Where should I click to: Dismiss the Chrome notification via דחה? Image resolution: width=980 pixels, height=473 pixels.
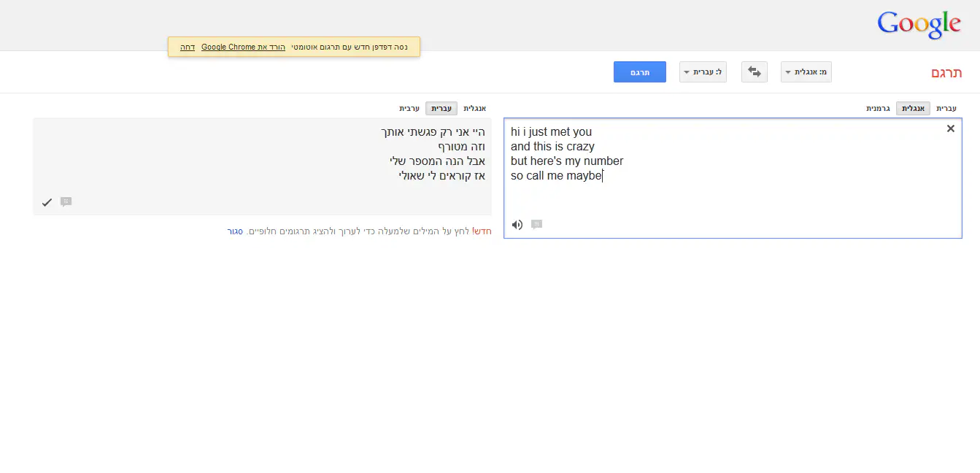(x=188, y=47)
